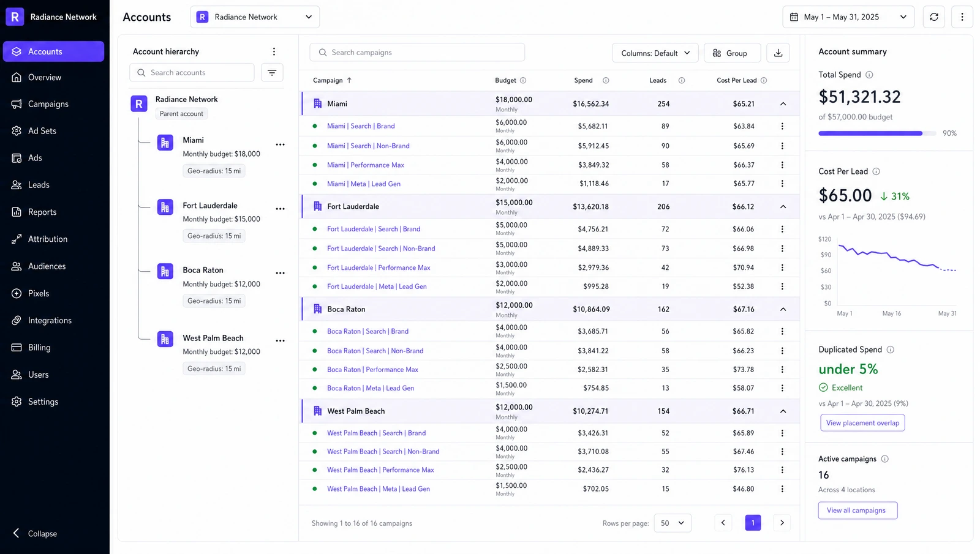
Task: Click the info icon next to Duplicated Spend
Action: pos(890,350)
